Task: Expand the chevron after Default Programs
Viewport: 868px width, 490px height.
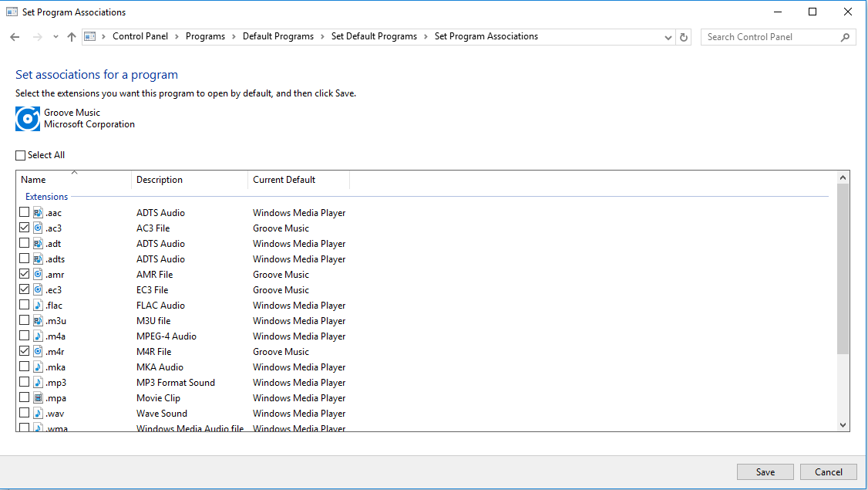Action: 322,36
